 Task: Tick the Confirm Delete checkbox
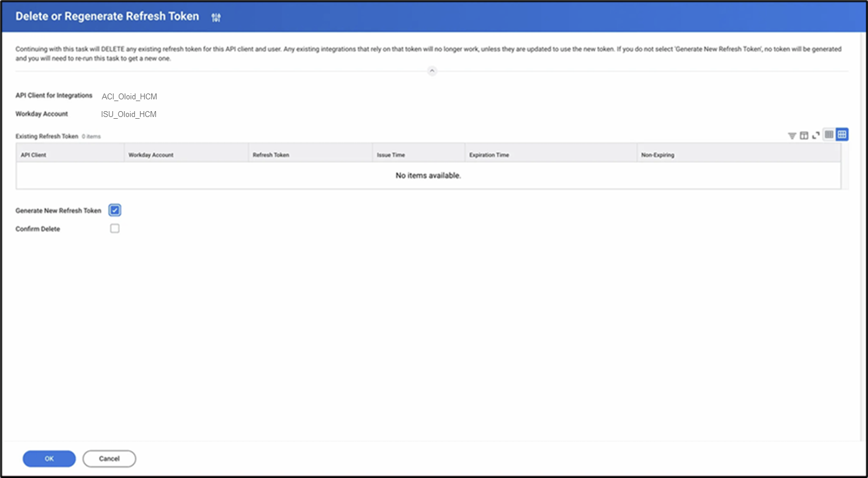[x=115, y=228]
